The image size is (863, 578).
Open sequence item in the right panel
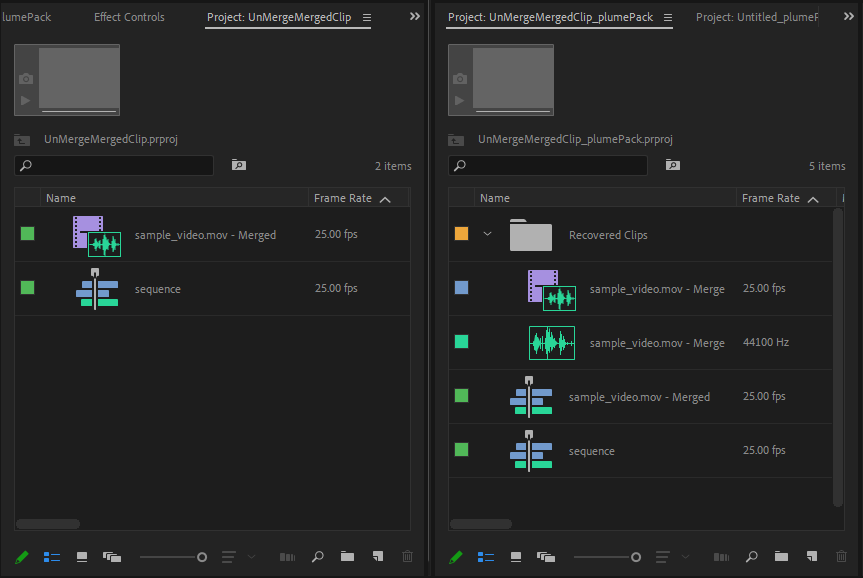[x=591, y=451]
